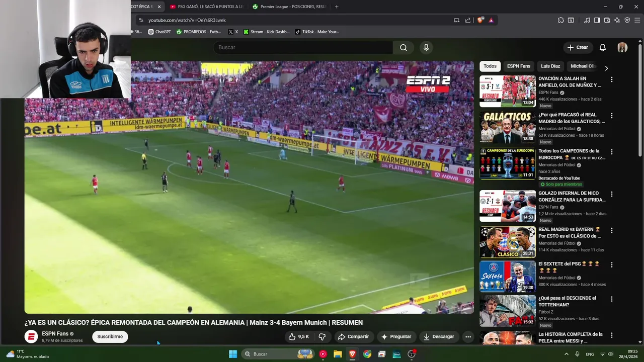
Task: Open Google Chrome from the taskbar
Action: point(367,354)
